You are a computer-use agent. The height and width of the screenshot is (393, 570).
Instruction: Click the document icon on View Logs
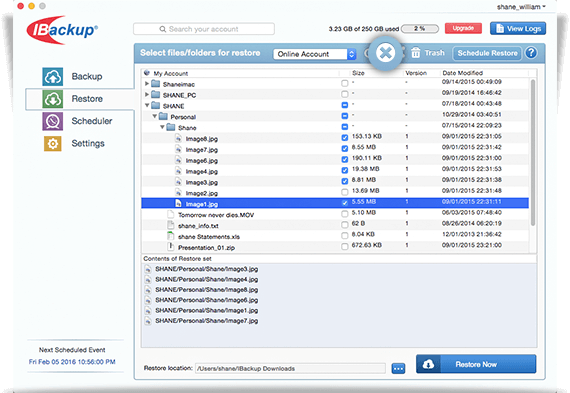click(x=500, y=28)
